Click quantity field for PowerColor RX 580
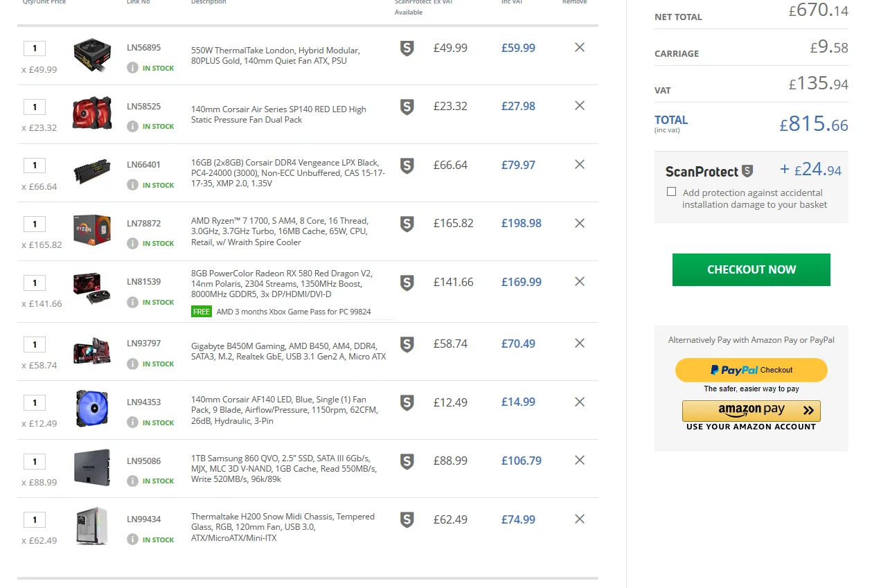 click(35, 283)
